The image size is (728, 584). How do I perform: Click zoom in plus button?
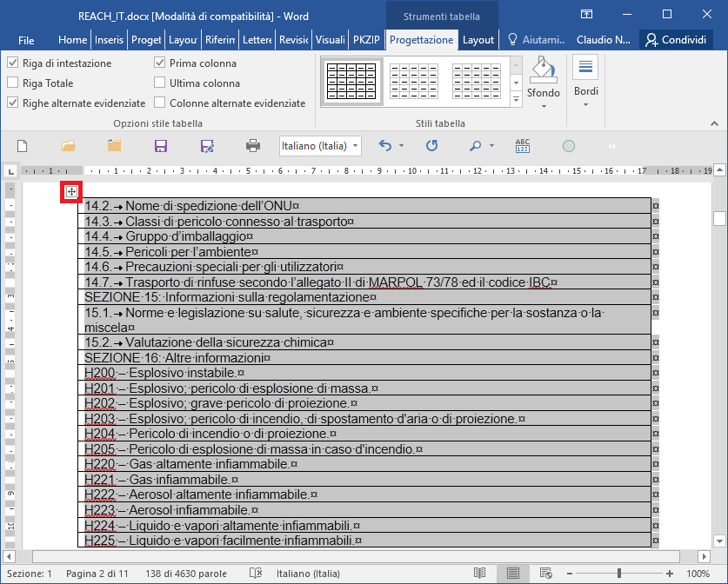click(x=670, y=574)
